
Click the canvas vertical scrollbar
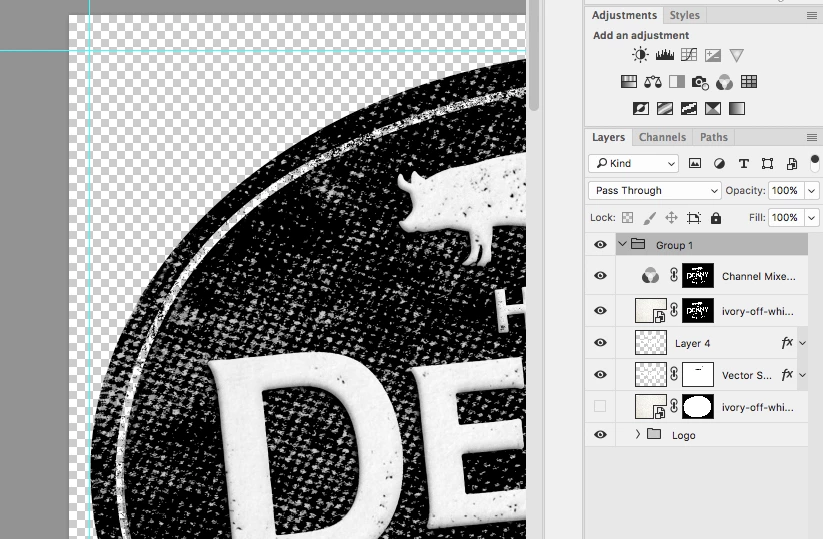point(534,55)
